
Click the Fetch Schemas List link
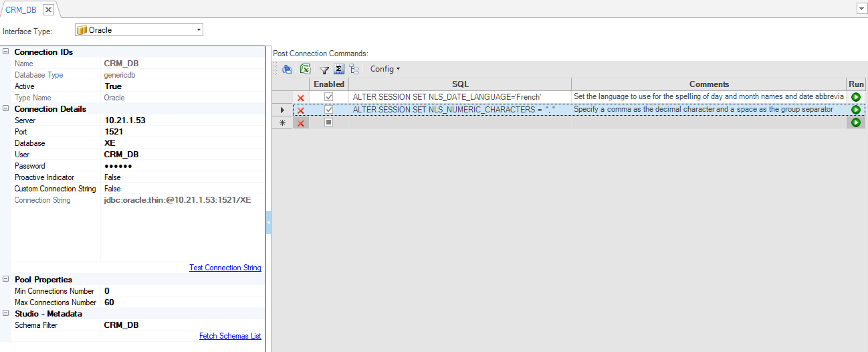tap(230, 336)
